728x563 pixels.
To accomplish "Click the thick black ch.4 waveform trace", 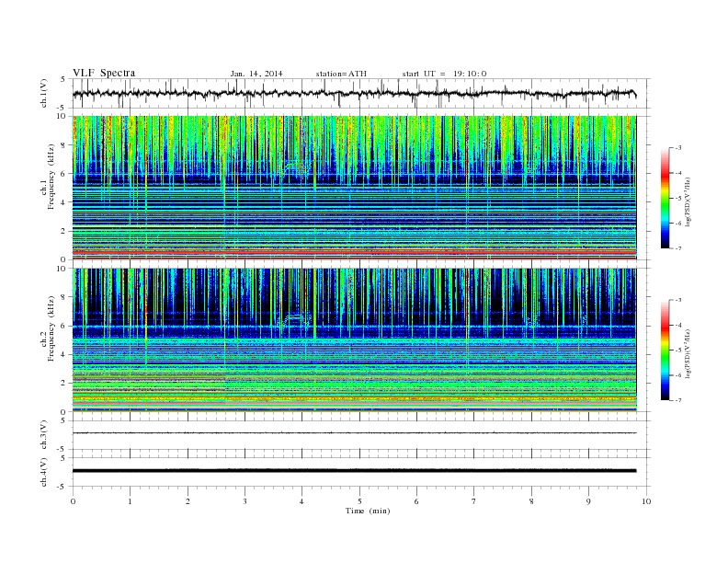I will [354, 471].
